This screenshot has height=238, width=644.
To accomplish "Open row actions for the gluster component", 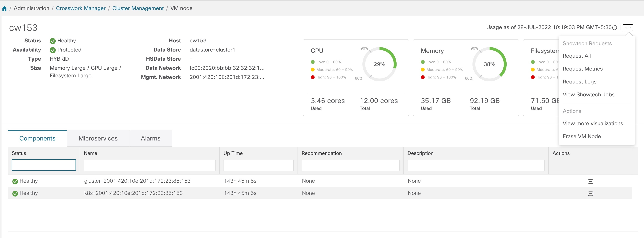I will pyautogui.click(x=591, y=181).
